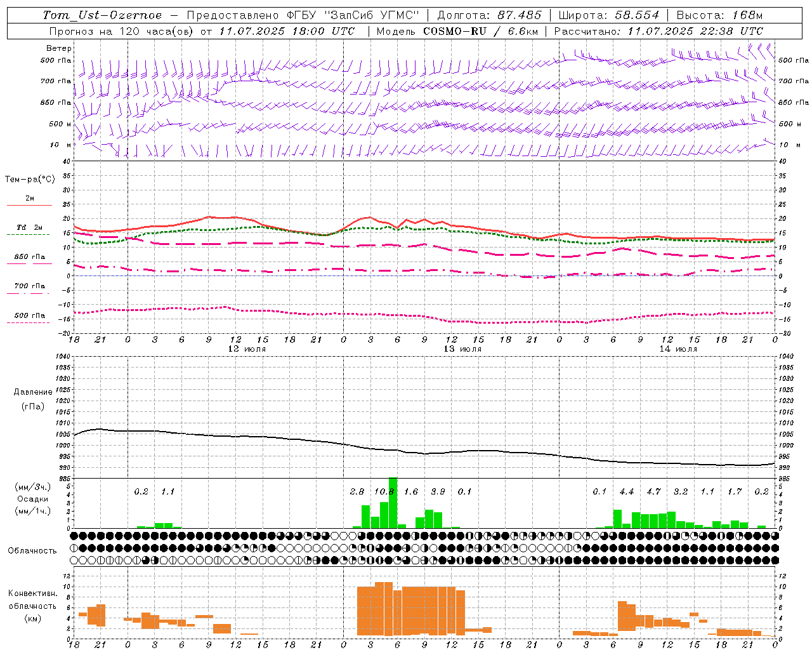Click the '14 июля' date label under temperature chart
The width and height of the screenshot is (812, 650).
coord(678,349)
